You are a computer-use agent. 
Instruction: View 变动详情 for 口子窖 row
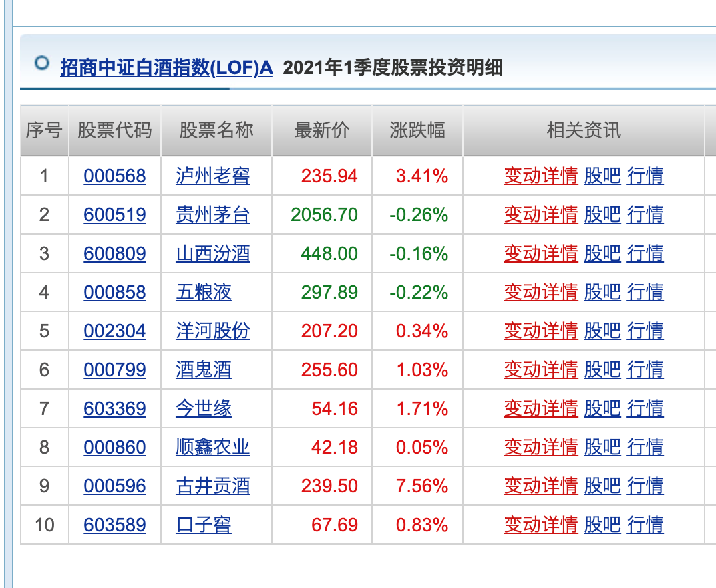pos(540,525)
